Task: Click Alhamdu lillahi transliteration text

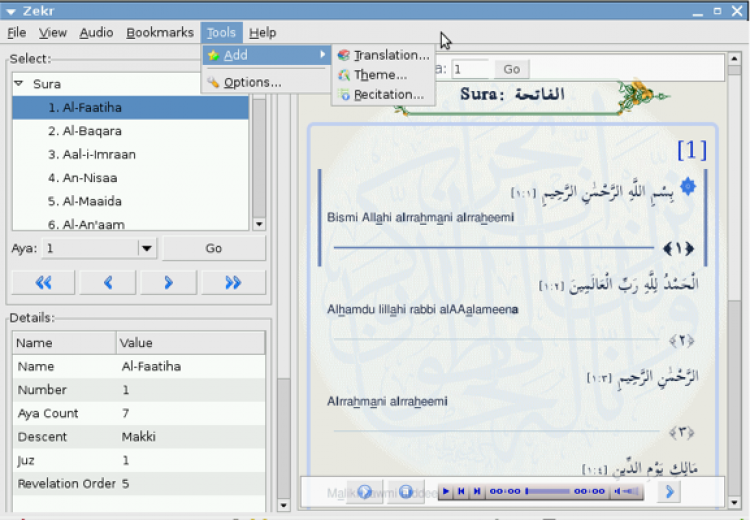Action: click(422, 310)
